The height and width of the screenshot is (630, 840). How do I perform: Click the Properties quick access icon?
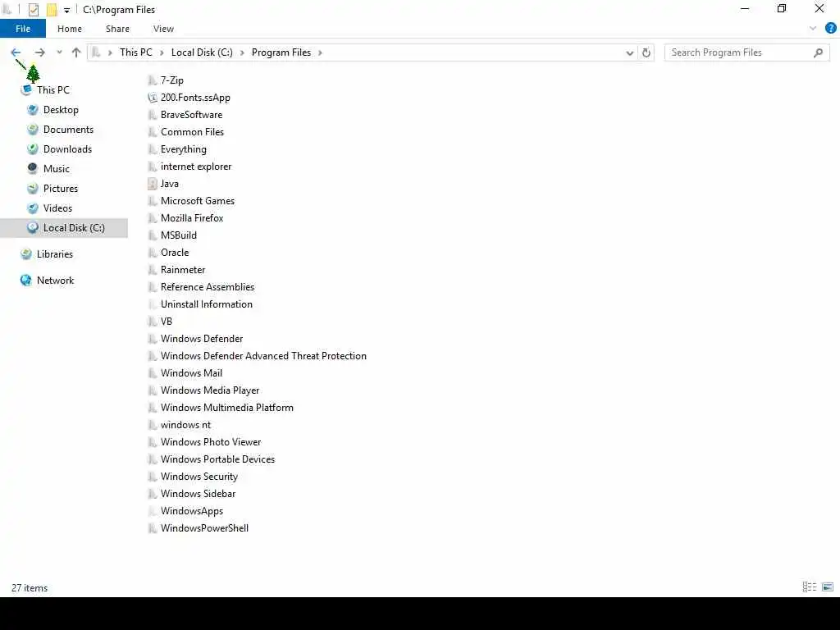[x=33, y=10]
